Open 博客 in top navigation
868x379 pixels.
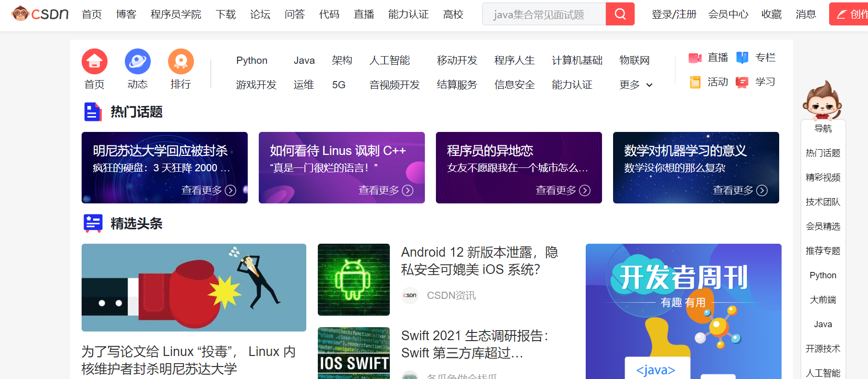pos(126,14)
